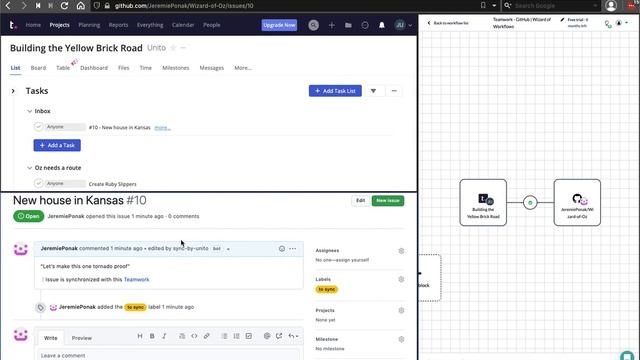Reload the page with the refresh icon
640x360 pixels.
click(64, 6)
